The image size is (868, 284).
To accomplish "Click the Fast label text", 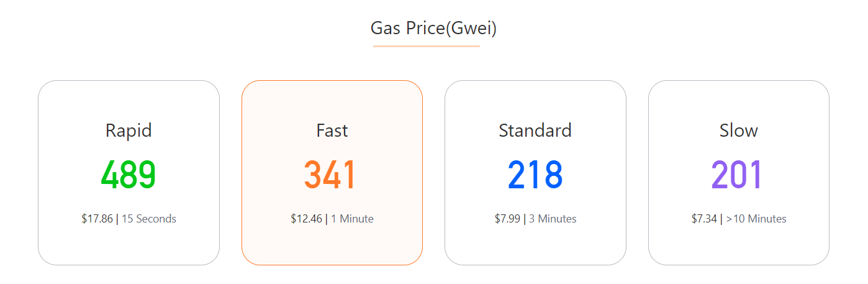I will tap(332, 131).
